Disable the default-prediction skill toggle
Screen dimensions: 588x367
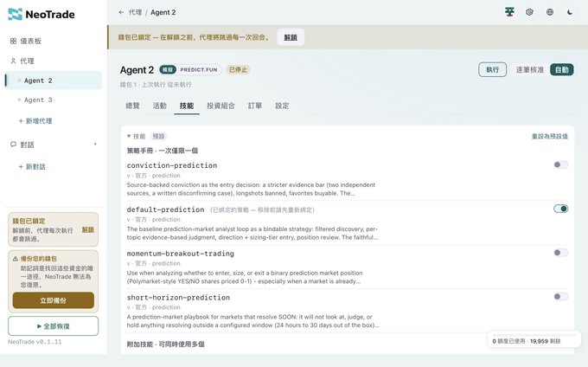point(560,209)
